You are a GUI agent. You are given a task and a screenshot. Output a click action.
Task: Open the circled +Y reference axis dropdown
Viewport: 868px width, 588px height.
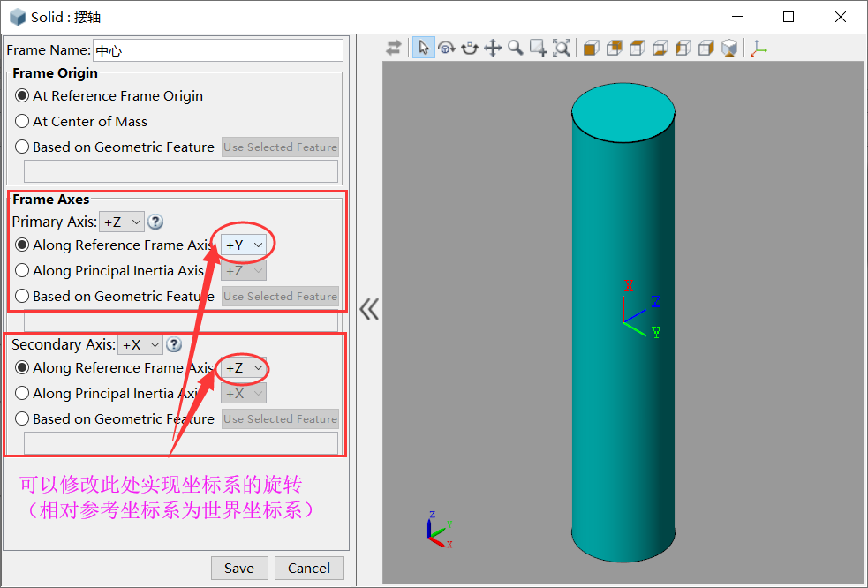coord(243,245)
